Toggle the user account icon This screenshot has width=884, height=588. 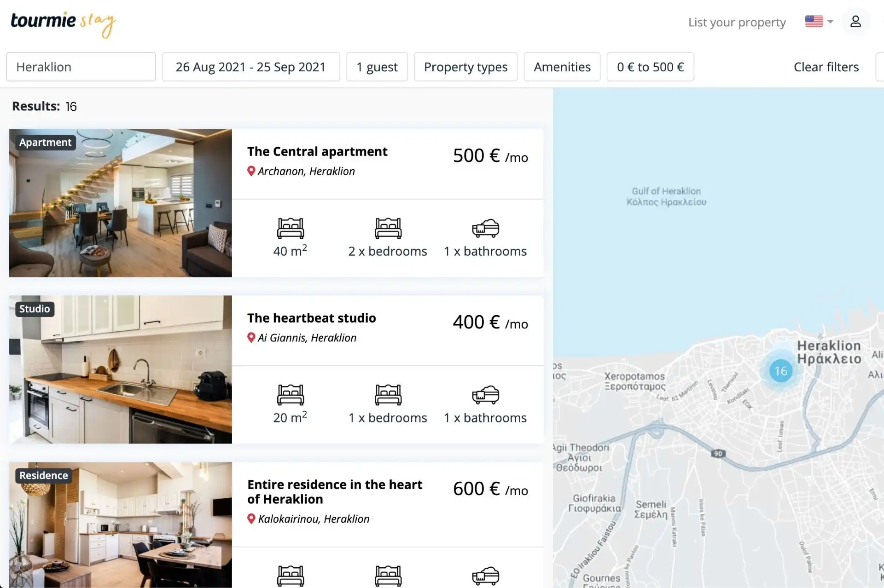(855, 21)
